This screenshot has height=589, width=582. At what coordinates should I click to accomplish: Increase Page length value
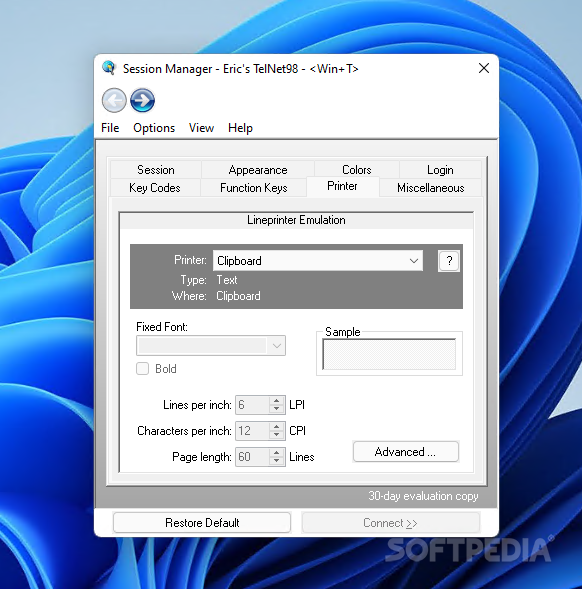[x=277, y=453]
